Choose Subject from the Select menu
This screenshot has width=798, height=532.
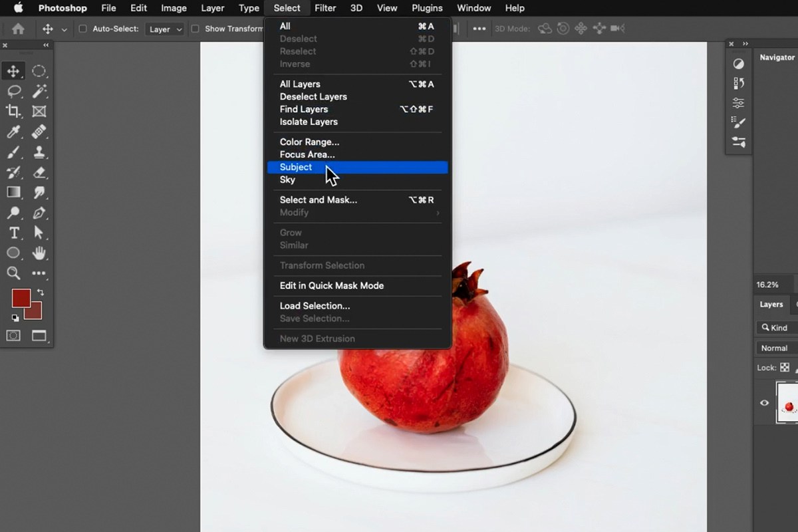click(x=358, y=167)
